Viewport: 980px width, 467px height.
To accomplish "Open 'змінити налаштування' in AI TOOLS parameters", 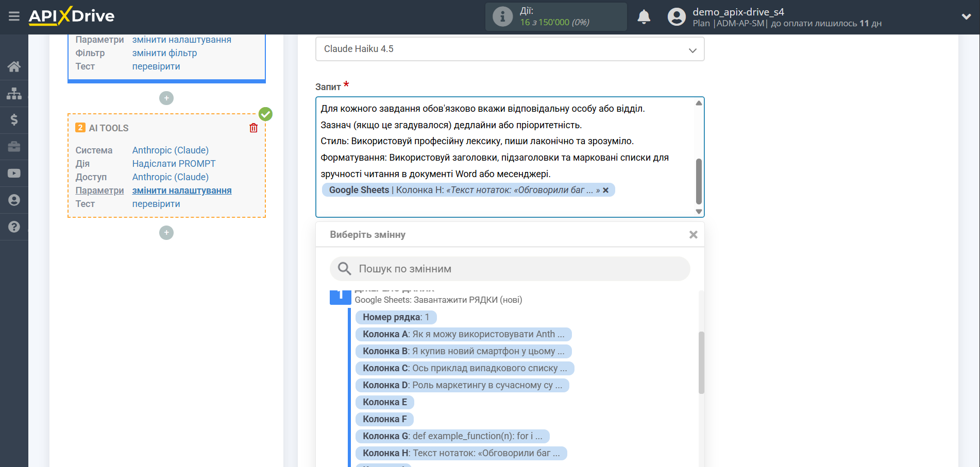I will pos(181,190).
